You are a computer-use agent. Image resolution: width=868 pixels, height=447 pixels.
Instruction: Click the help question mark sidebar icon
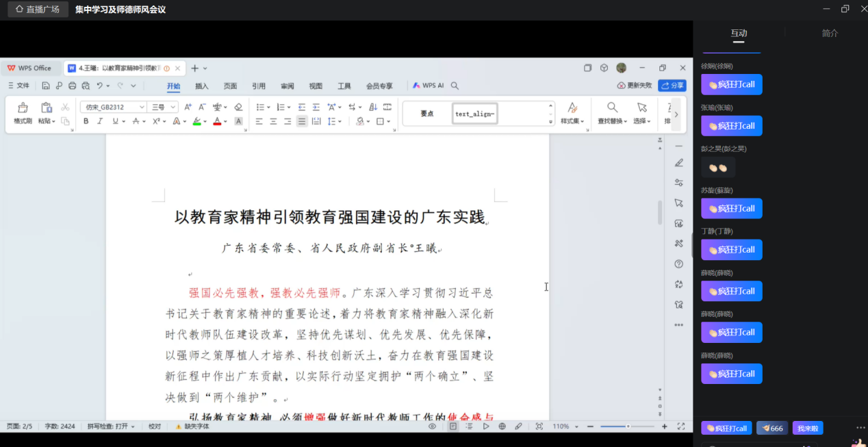coord(679,264)
